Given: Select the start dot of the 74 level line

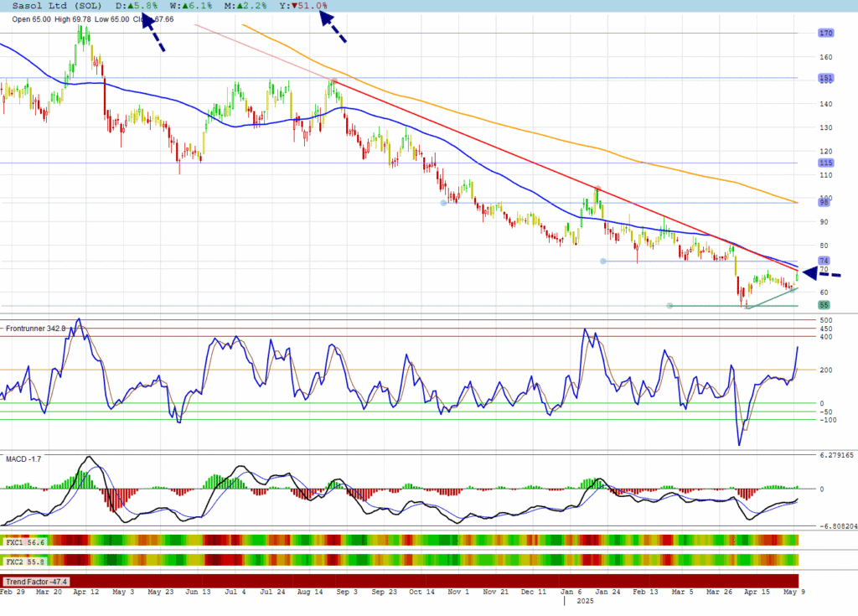Looking at the screenshot, I should [603, 261].
